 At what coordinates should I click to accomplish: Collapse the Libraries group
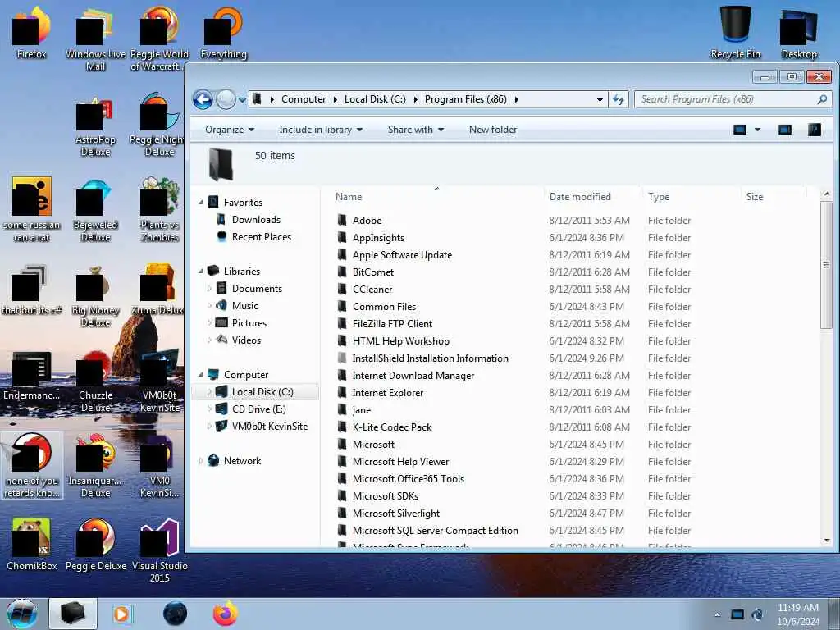[201, 271]
